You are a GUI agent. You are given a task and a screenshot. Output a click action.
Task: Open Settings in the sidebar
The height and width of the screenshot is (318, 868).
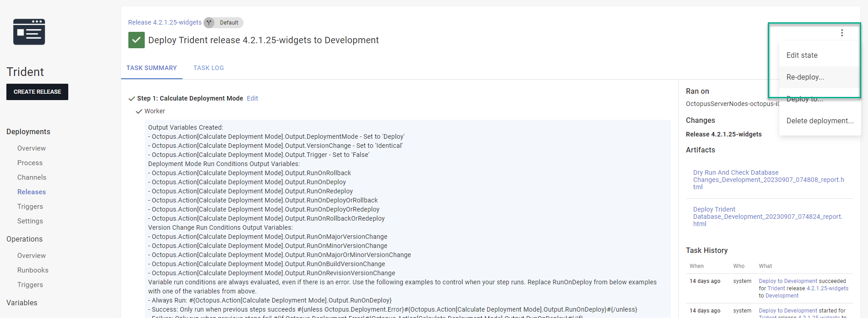[30, 221]
